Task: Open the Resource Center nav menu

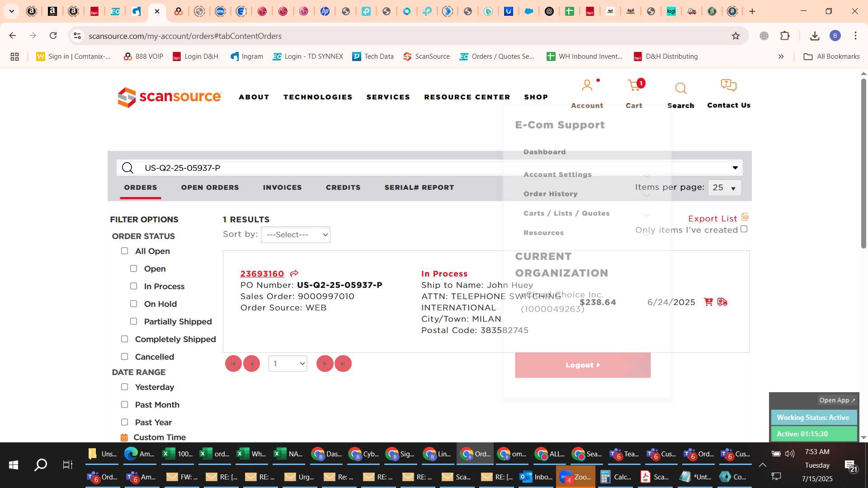Action: pyautogui.click(x=467, y=97)
